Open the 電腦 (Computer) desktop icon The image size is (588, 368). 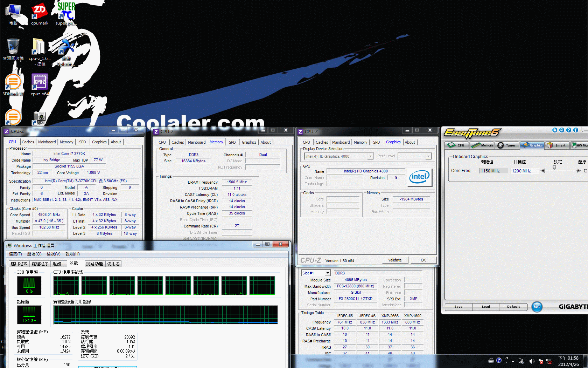[x=13, y=14]
